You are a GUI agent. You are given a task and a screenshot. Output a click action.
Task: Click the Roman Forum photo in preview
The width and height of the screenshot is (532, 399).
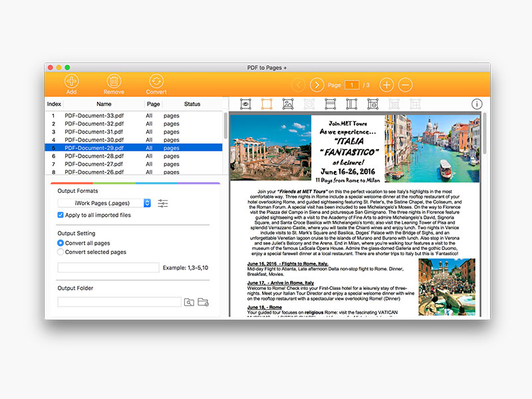click(271, 148)
